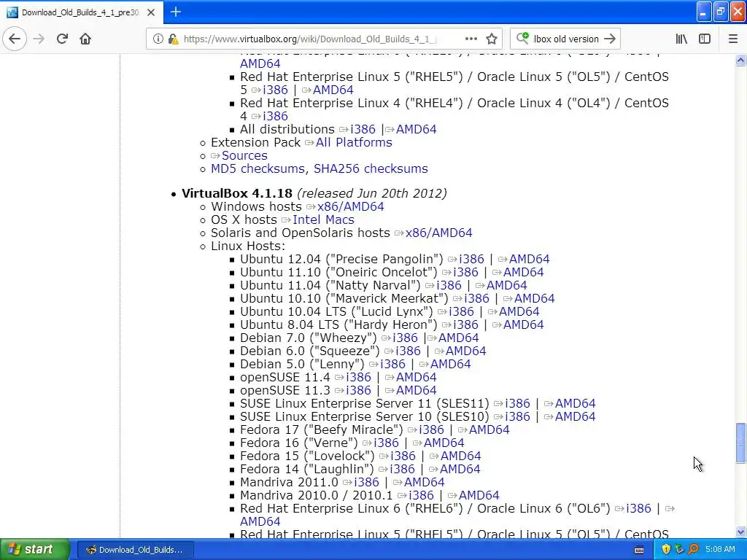This screenshot has height=560, width=747.
Task: Download Ubuntu 10.04 Lucid Lynx AMD64
Action: coord(519,311)
